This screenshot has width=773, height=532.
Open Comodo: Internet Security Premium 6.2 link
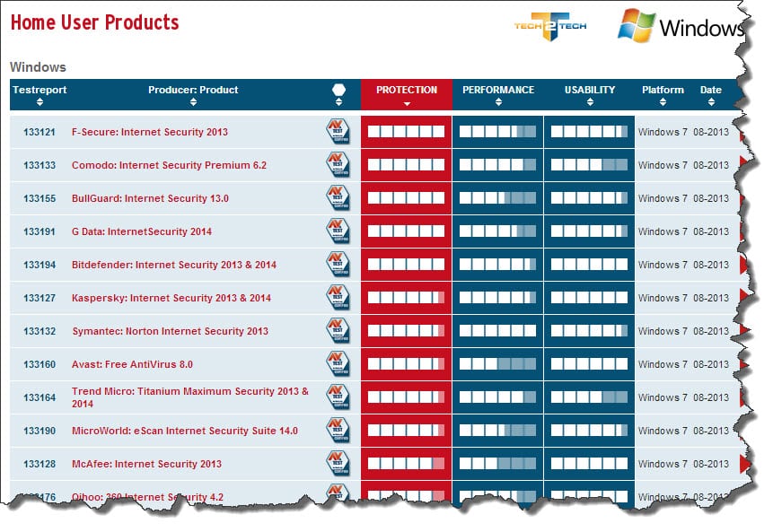[169, 165]
